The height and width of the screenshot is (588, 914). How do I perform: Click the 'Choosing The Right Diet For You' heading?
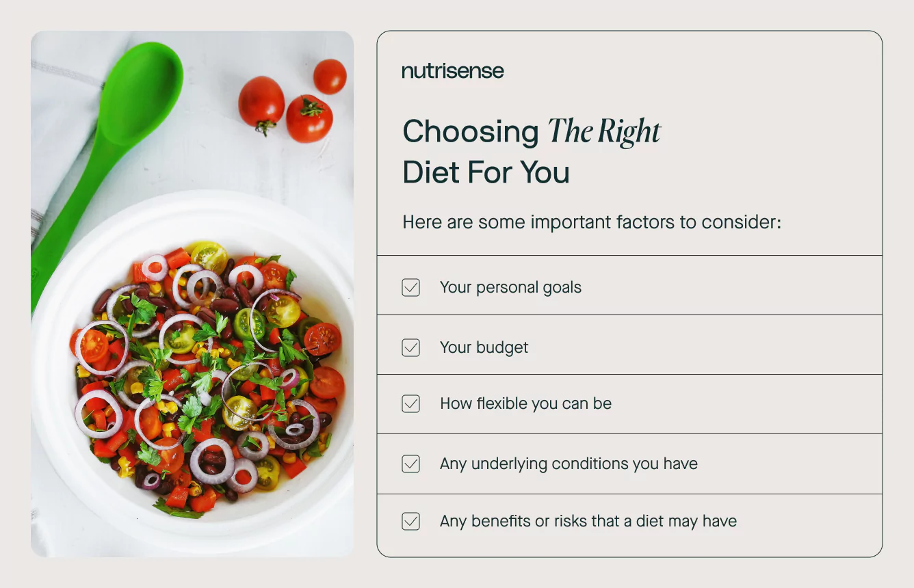coord(532,152)
